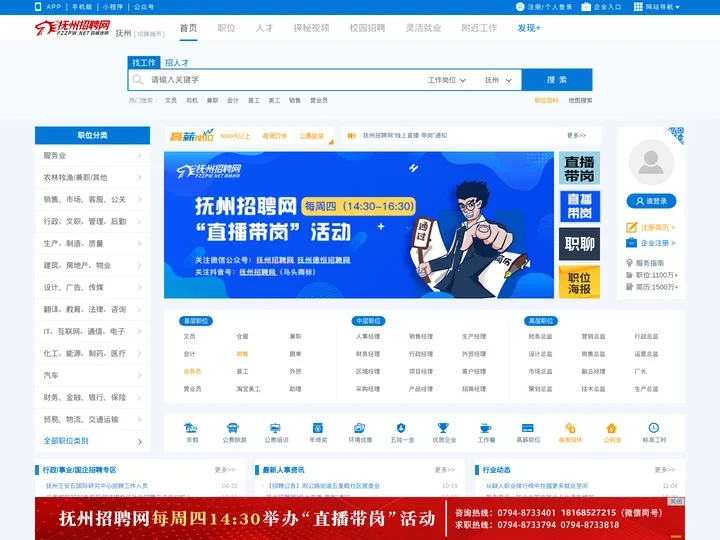The width and height of the screenshot is (720, 540).
Task: Switch to the 招人才 search tab
Action: pos(177,62)
